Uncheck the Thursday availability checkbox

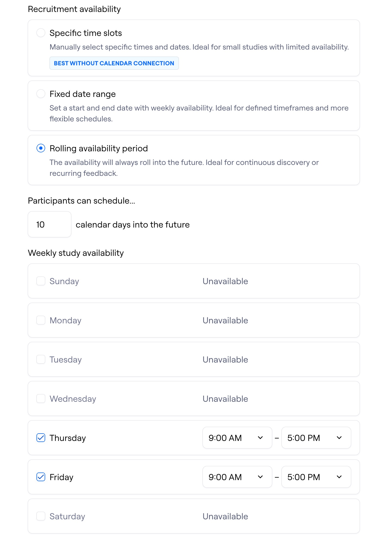[x=41, y=438]
